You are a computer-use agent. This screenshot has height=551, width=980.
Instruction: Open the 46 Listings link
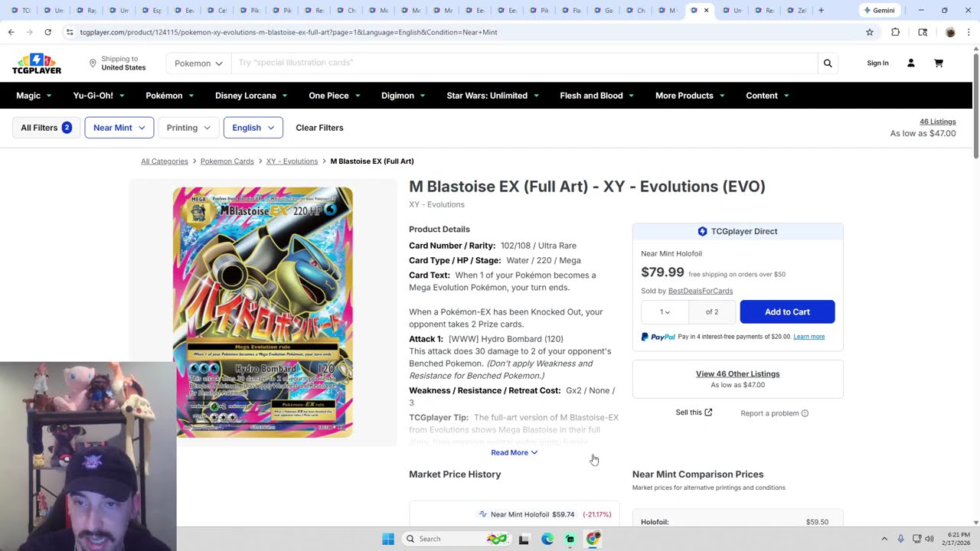click(x=937, y=122)
